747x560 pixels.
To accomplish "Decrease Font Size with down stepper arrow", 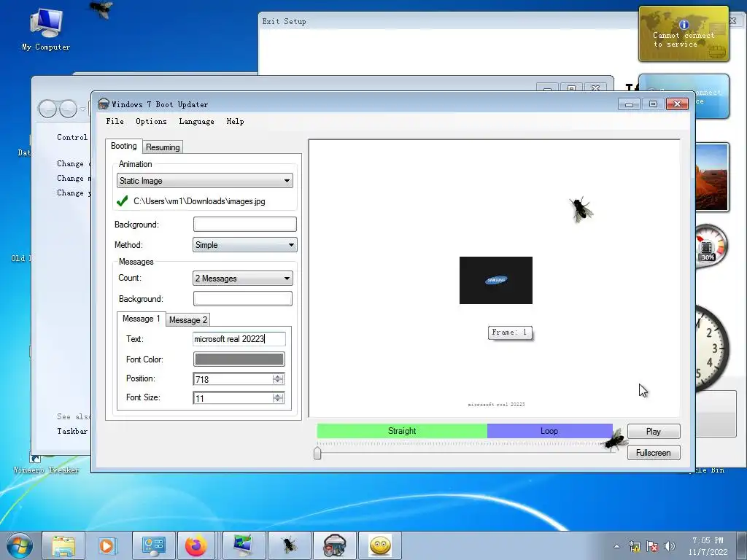I will (278, 401).
